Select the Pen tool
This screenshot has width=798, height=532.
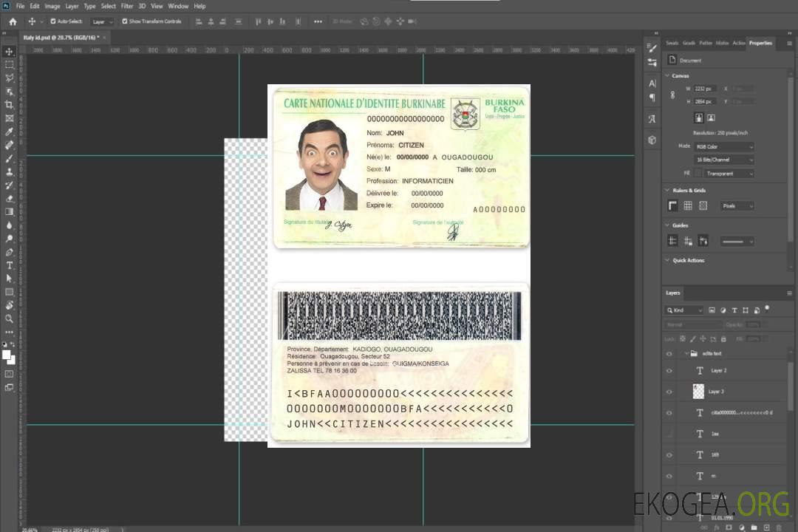10,252
